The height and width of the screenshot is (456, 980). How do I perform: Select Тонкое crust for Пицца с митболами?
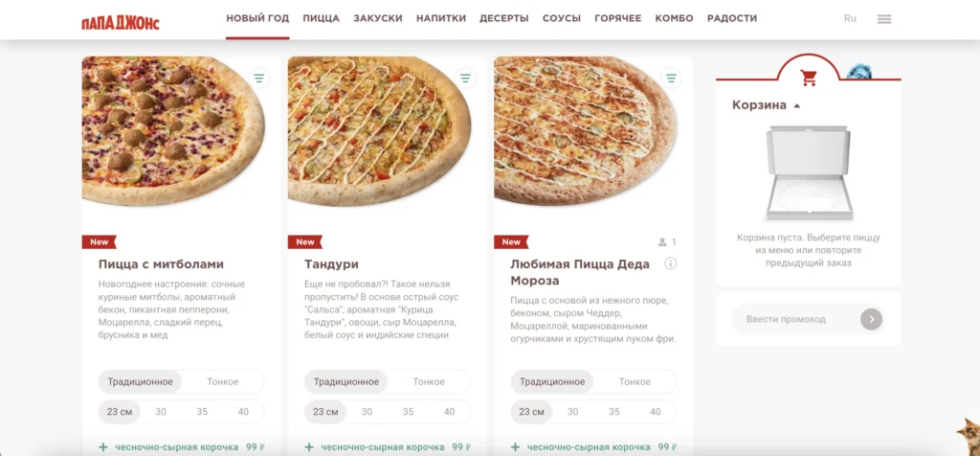point(223,381)
